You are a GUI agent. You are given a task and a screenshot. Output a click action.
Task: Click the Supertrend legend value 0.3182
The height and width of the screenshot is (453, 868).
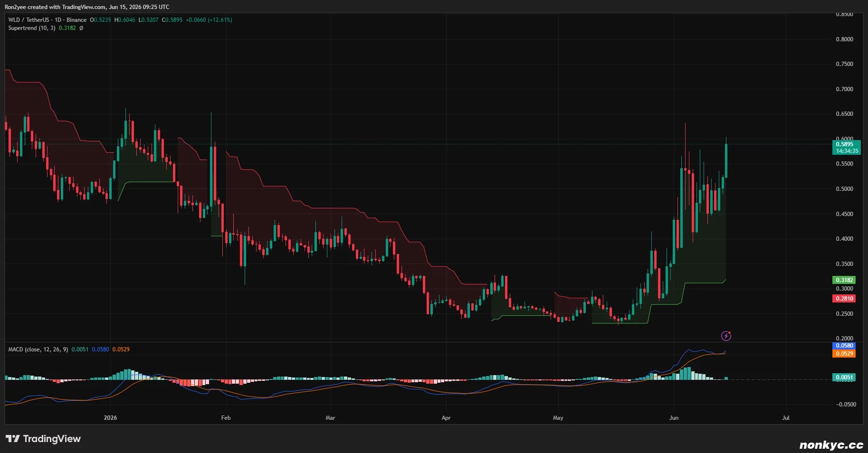point(67,28)
